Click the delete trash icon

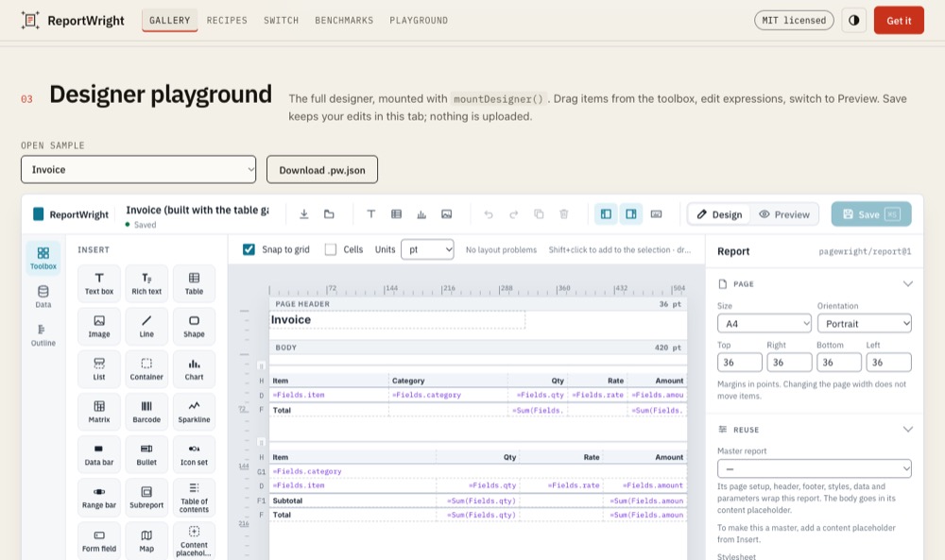[x=564, y=213]
